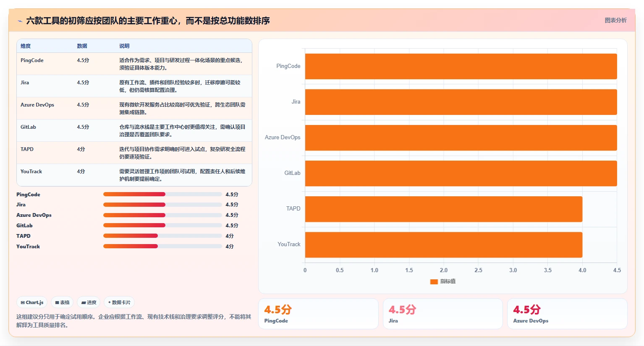644x346 pixels.
Task: Click the description starting 迭代与项目协作
Action: pos(182,153)
